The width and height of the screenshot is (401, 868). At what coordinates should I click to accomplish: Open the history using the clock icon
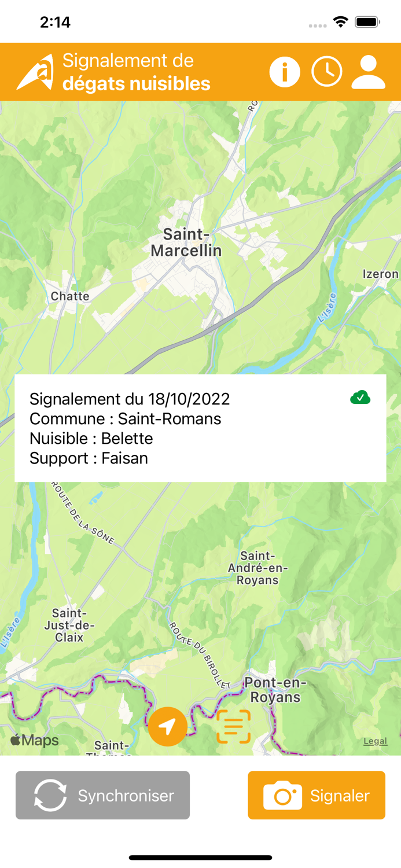[x=326, y=72]
